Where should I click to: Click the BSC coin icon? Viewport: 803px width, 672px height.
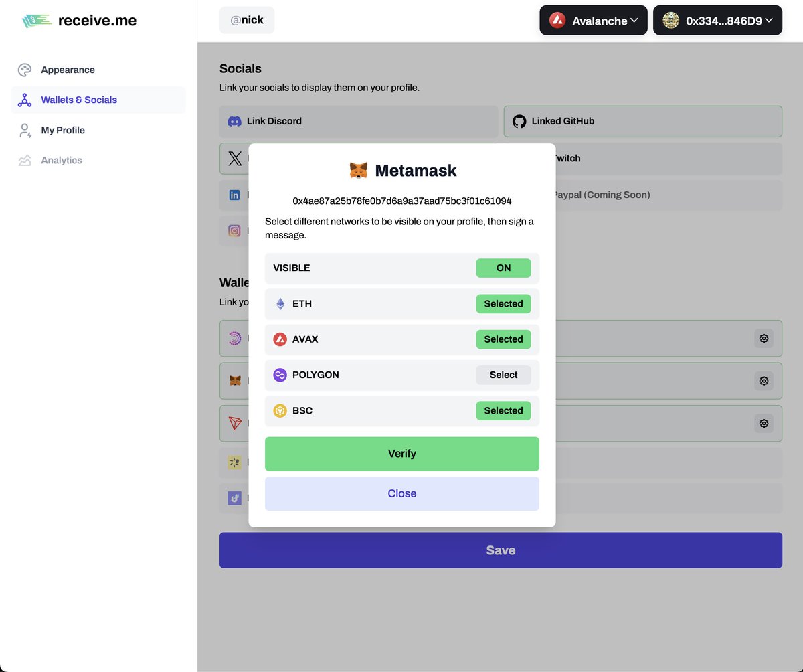click(280, 410)
